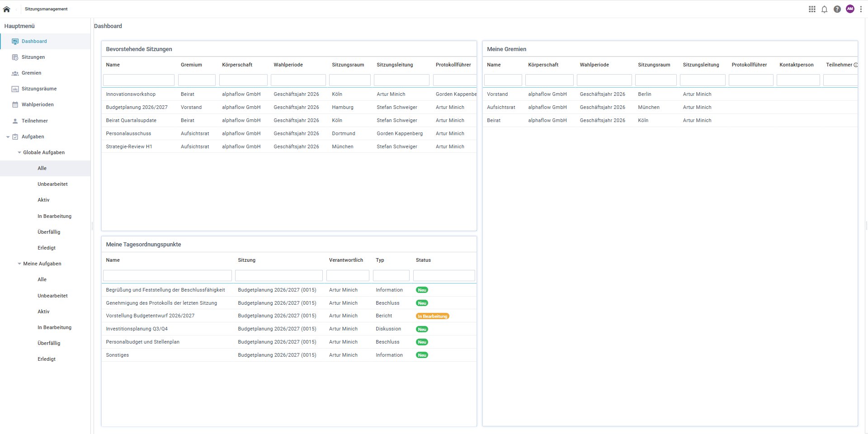868x434 pixels.
Task: Click Bericht type cell
Action: point(384,316)
